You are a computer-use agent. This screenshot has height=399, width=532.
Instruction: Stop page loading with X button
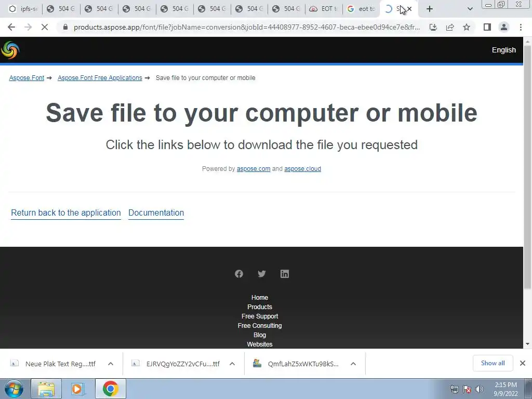coord(45,27)
